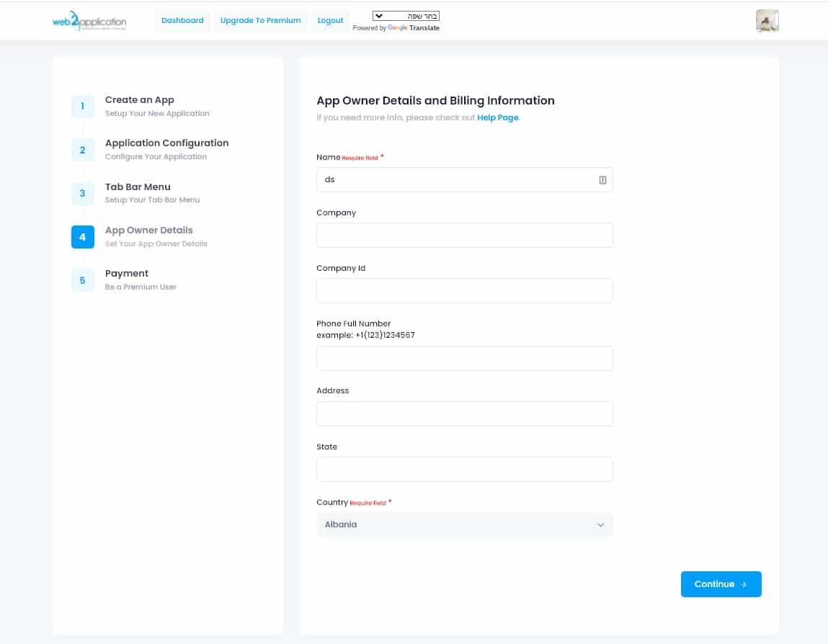Select the State input field

464,469
